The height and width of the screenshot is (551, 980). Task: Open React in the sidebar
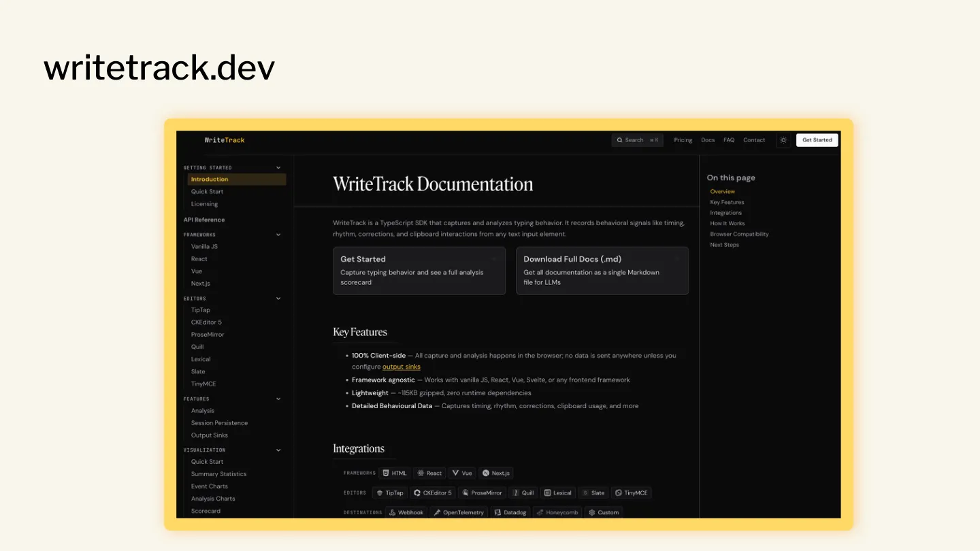pyautogui.click(x=199, y=259)
